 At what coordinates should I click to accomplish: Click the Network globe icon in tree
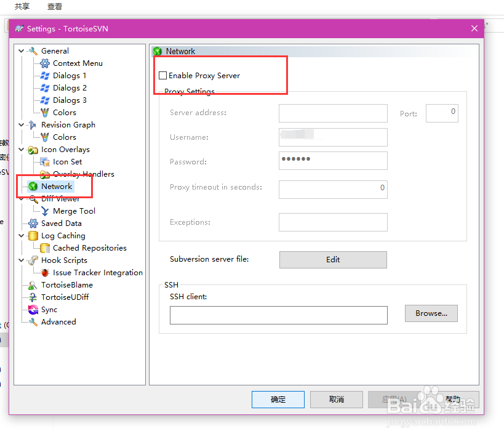click(x=33, y=186)
